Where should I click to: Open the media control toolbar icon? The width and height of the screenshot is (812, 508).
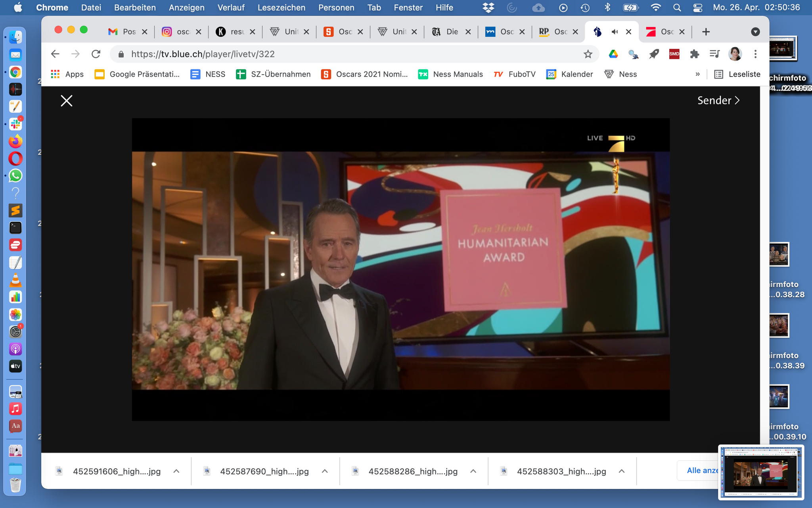point(714,54)
